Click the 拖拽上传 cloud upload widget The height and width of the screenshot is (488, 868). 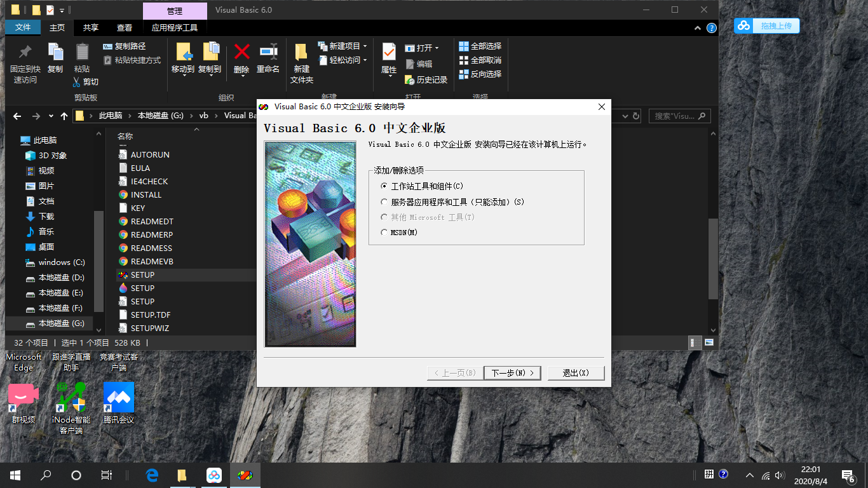[767, 25]
